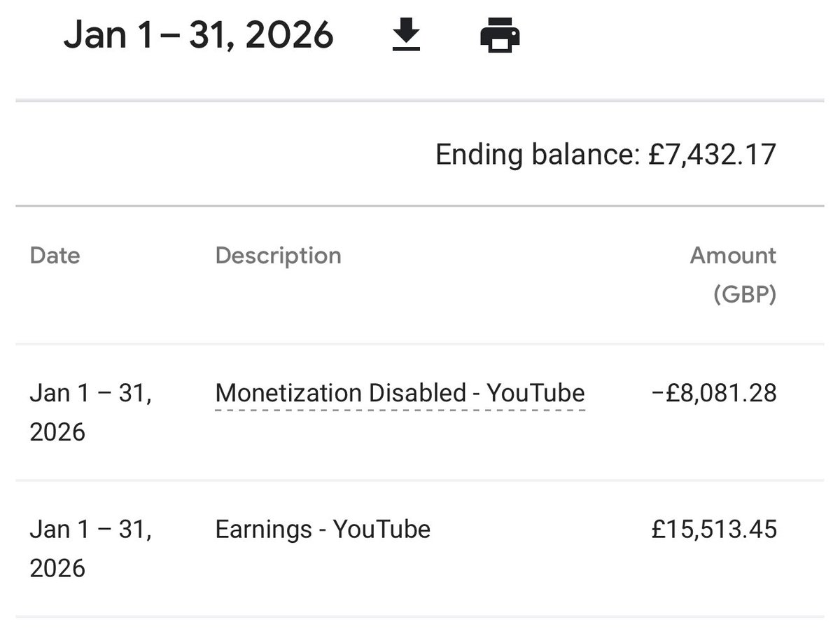Click the word Earnings in the last row
The image size is (840, 629).
262,529
